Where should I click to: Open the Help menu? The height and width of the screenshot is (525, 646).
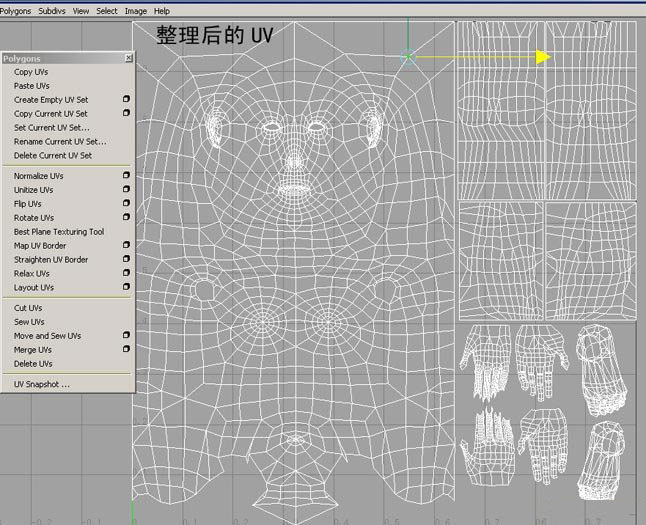(162, 11)
